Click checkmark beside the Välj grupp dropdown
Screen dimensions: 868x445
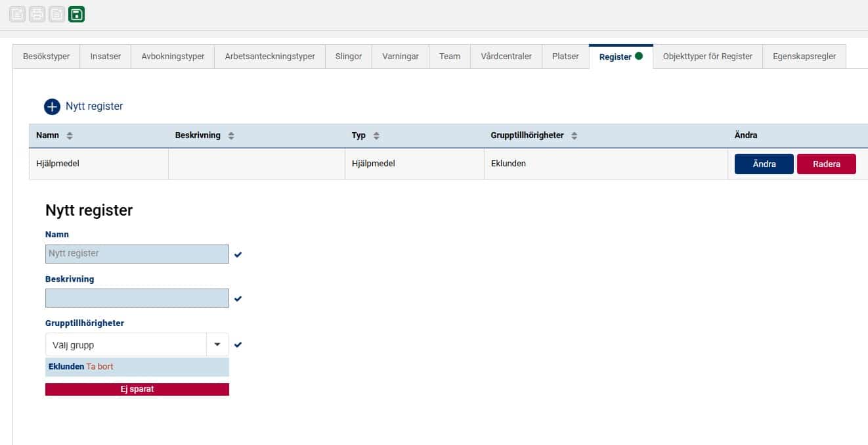(238, 345)
